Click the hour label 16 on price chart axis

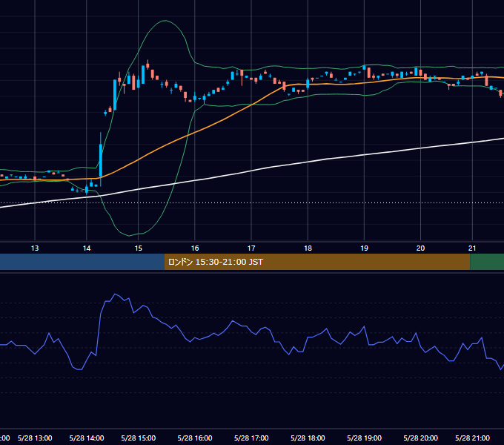[195, 248]
